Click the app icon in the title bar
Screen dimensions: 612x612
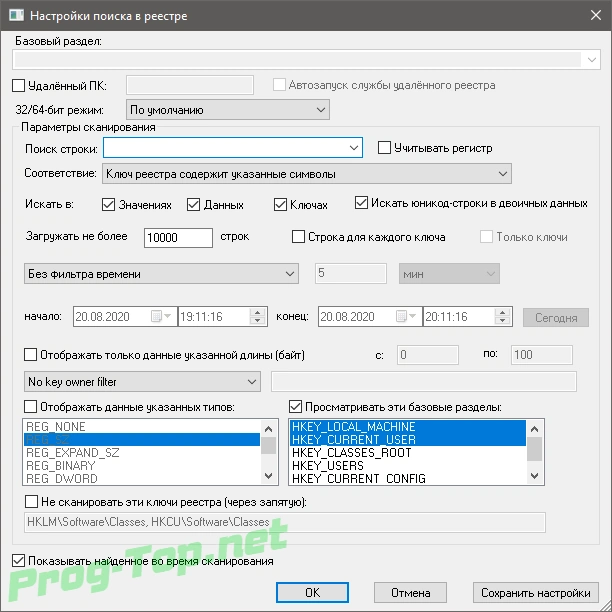pyautogui.click(x=16, y=16)
